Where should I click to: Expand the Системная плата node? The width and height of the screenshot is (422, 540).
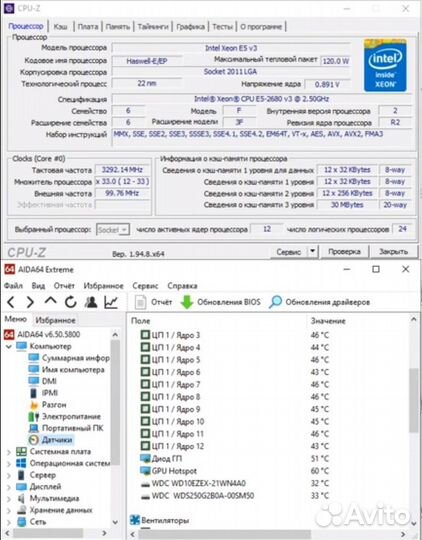pyautogui.click(x=9, y=452)
